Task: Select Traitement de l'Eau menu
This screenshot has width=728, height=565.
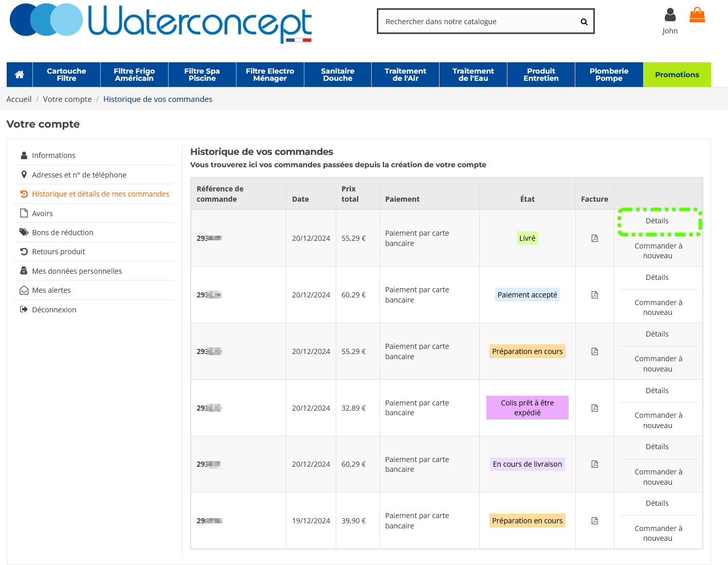Action: click(x=473, y=75)
